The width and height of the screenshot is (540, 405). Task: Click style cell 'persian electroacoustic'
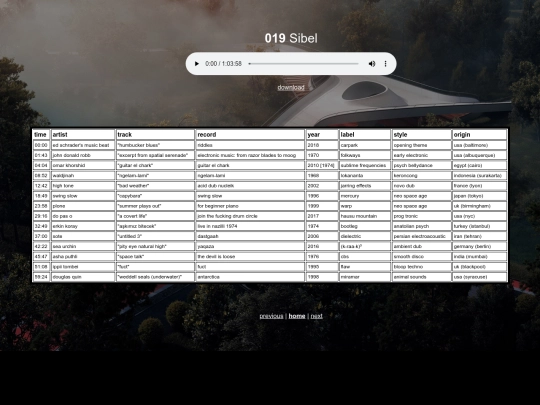[x=422, y=236]
